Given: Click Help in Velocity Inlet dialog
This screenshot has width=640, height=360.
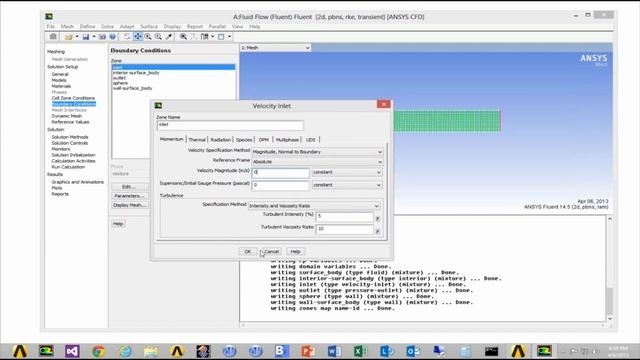Looking at the screenshot, I should point(296,251).
